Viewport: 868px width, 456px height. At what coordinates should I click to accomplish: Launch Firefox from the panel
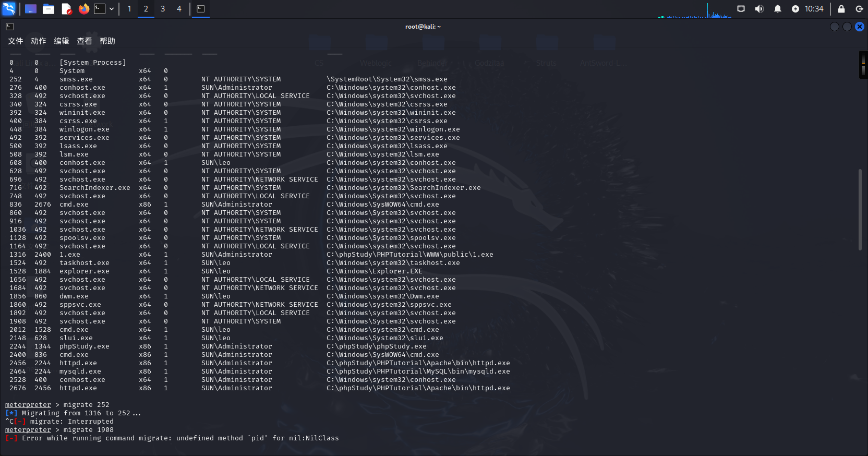[83, 9]
